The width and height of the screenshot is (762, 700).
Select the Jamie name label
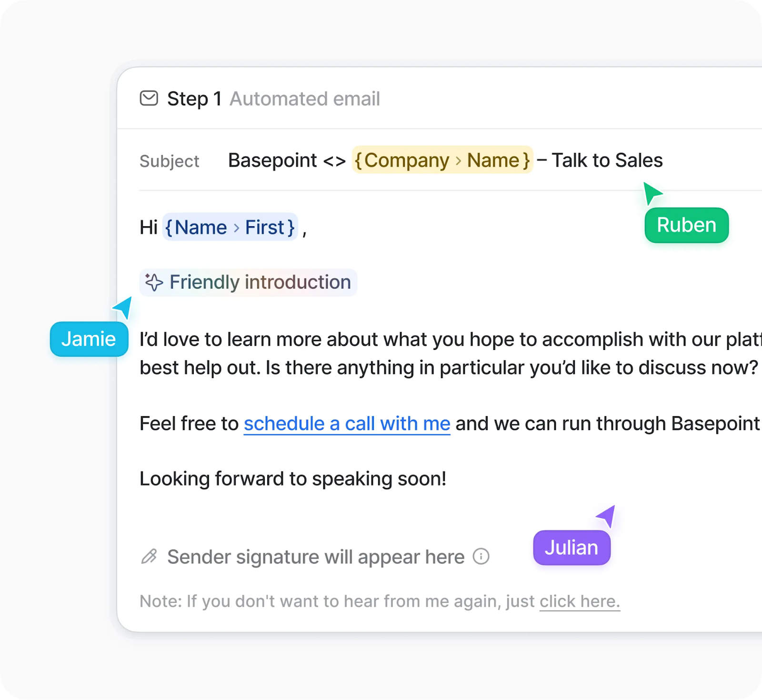[x=89, y=339]
